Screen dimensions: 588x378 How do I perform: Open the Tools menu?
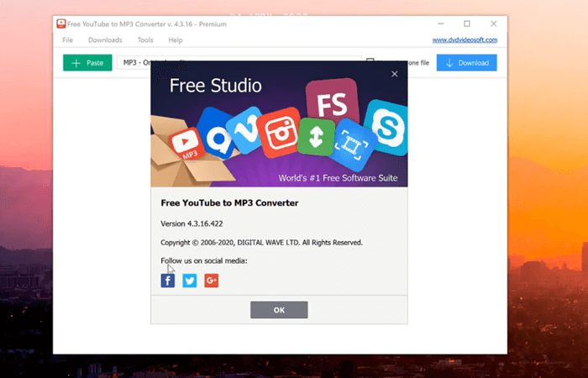click(145, 39)
